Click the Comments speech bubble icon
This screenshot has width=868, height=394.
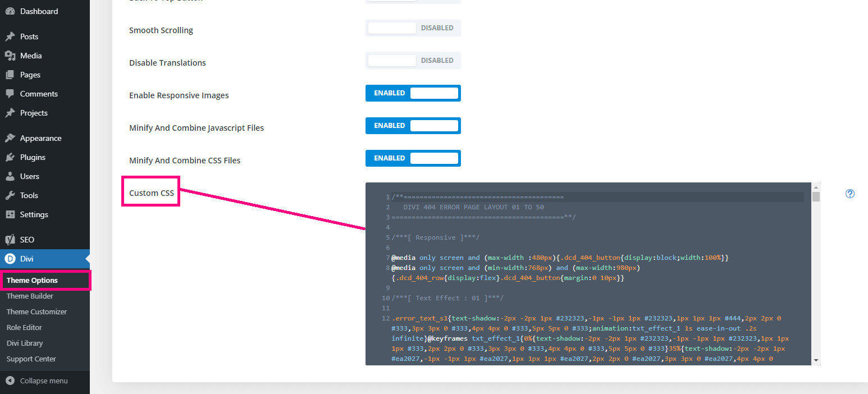pyautogui.click(x=10, y=94)
